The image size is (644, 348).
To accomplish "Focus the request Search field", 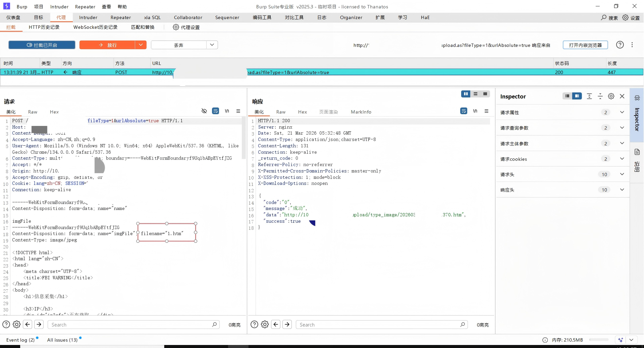I will 133,324.
